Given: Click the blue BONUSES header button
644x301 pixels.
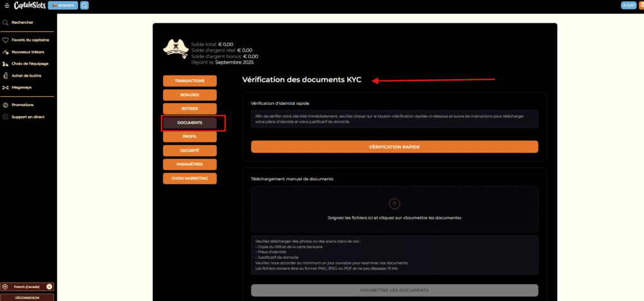Looking at the screenshot, I should point(63,5).
